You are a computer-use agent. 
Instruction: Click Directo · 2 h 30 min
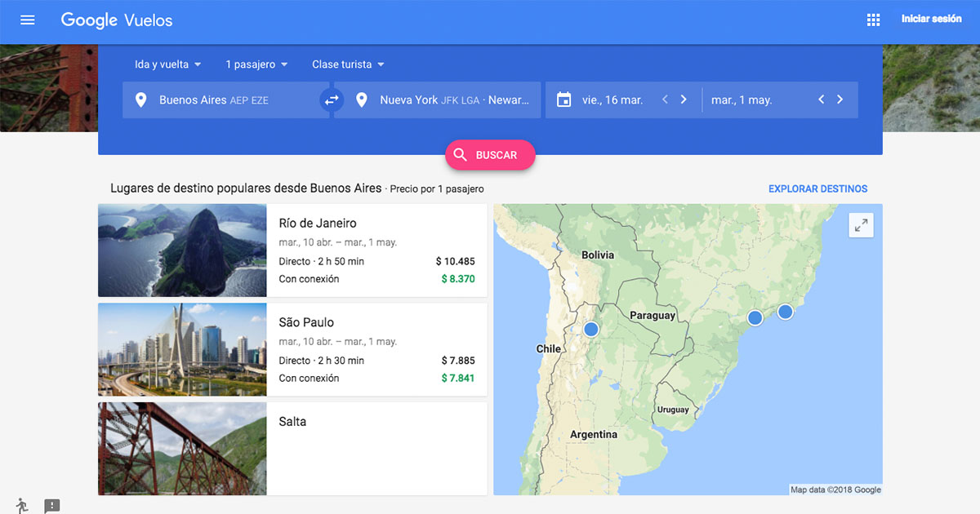(321, 361)
